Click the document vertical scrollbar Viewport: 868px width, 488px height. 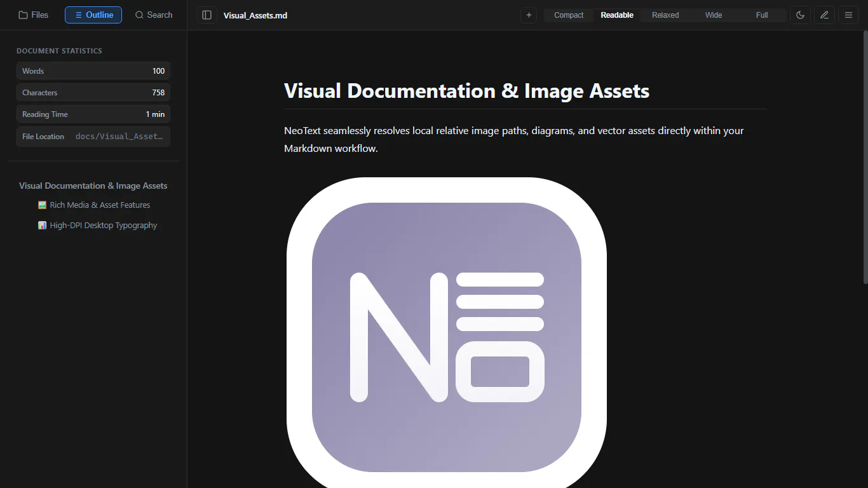click(865, 157)
